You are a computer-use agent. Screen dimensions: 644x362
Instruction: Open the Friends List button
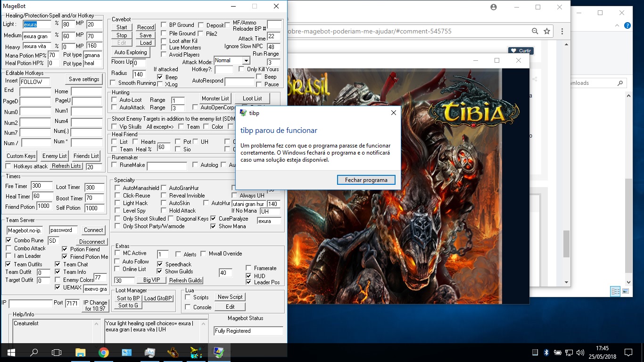click(x=86, y=156)
